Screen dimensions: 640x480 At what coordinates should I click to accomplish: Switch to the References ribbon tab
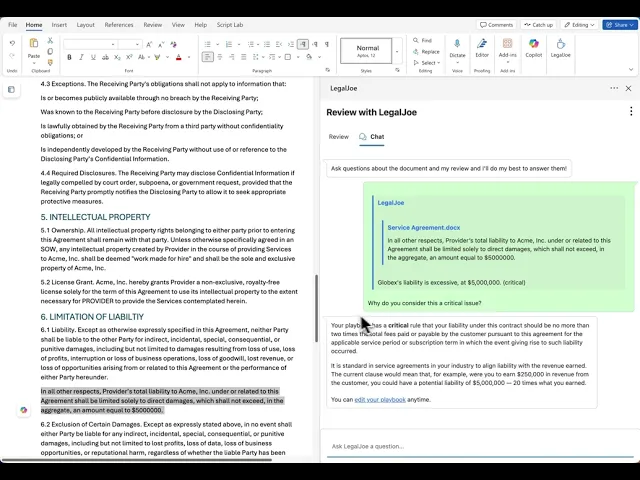tap(119, 25)
